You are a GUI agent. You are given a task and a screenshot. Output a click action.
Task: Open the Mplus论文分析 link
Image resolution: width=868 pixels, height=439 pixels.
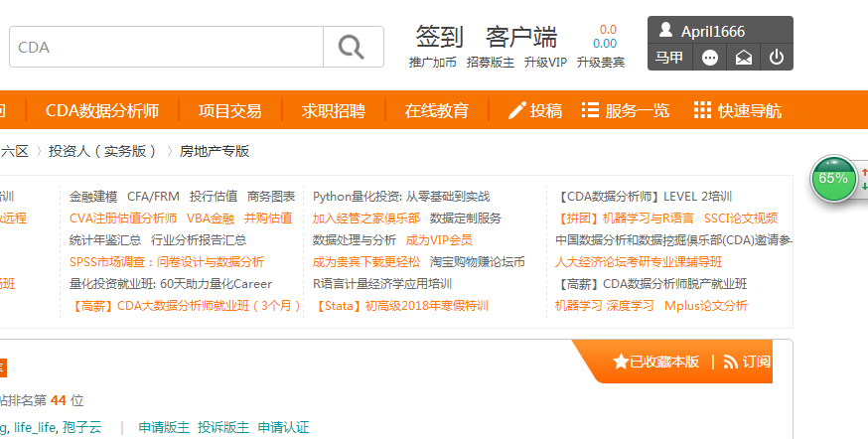click(x=706, y=306)
